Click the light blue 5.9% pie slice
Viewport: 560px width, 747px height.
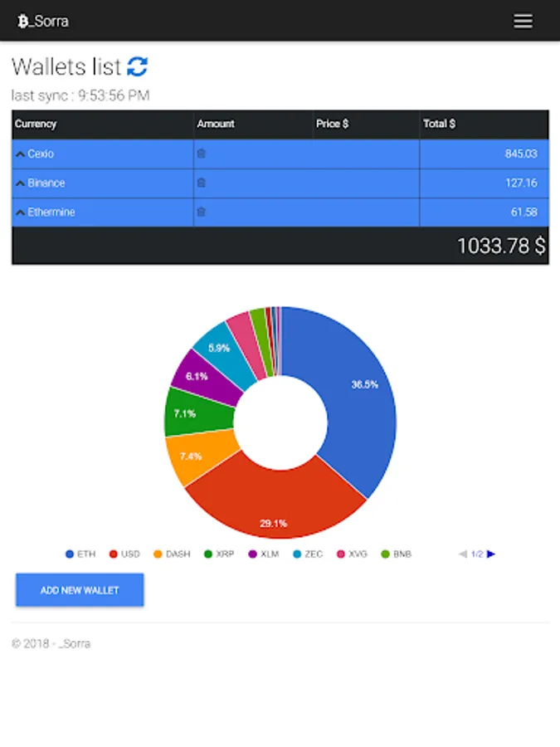click(x=226, y=353)
